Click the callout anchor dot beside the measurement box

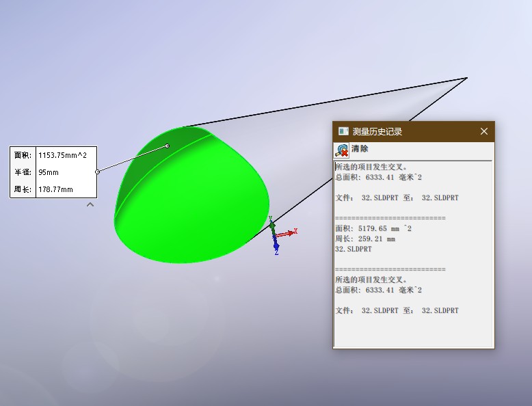[x=98, y=172]
